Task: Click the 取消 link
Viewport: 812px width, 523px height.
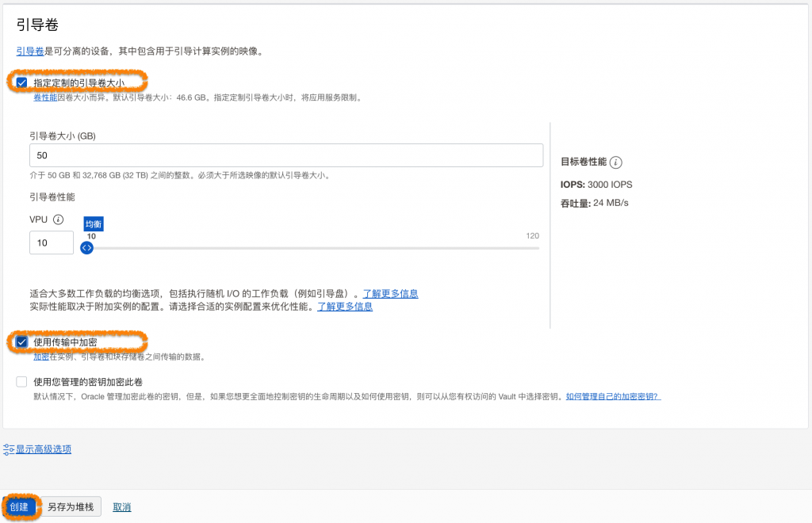Action: 121,507
